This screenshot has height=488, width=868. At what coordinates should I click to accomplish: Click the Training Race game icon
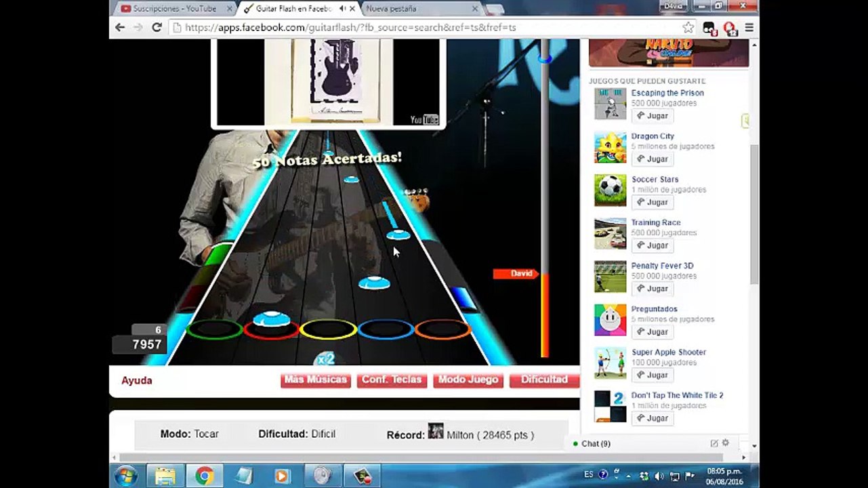[611, 234]
